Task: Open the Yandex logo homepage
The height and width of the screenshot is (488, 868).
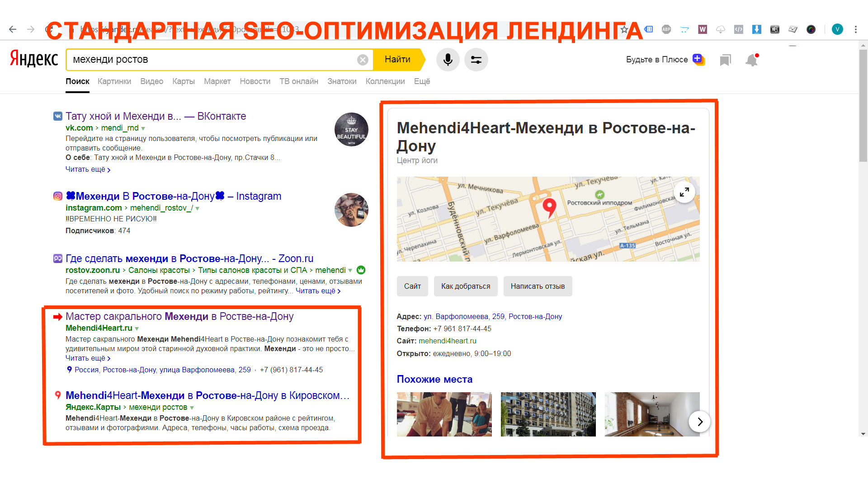Action: point(34,59)
